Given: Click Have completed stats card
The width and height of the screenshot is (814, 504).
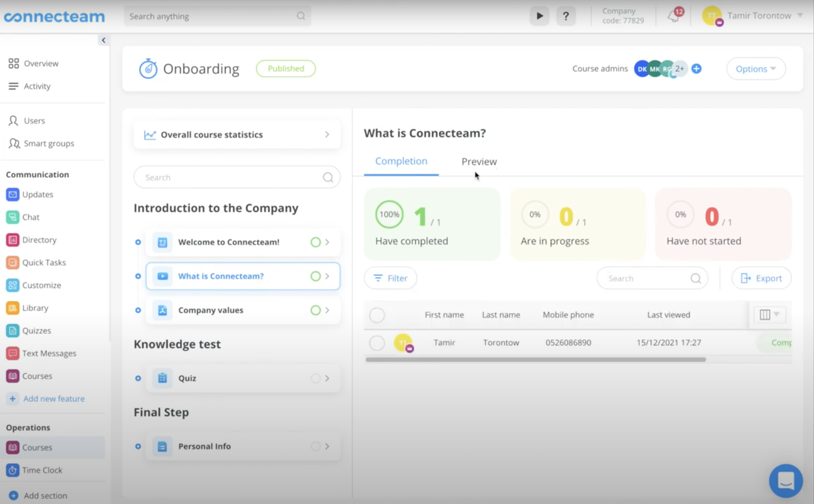Looking at the screenshot, I should [432, 224].
